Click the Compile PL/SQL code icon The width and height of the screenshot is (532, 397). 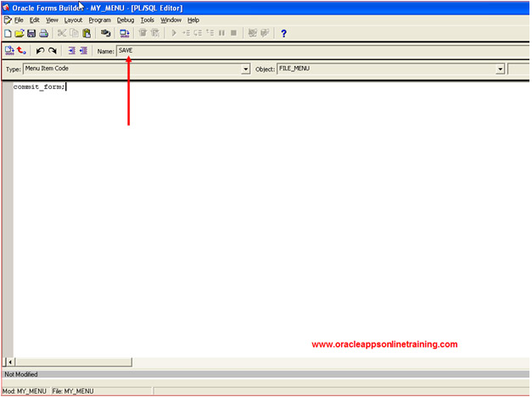click(9, 51)
